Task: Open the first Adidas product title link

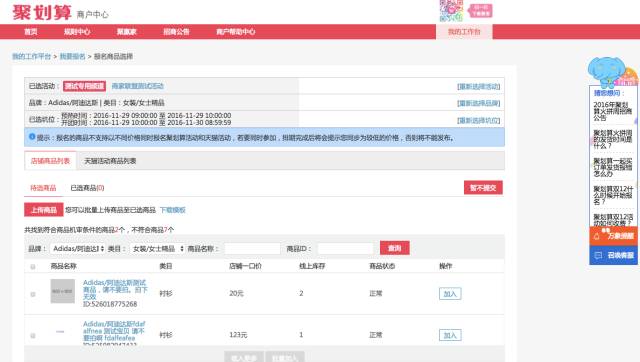Action: [115, 289]
